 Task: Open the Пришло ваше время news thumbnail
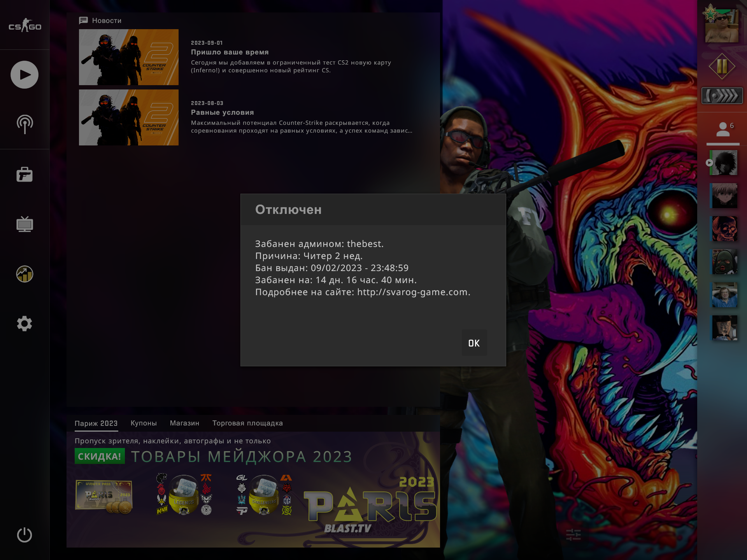click(129, 57)
